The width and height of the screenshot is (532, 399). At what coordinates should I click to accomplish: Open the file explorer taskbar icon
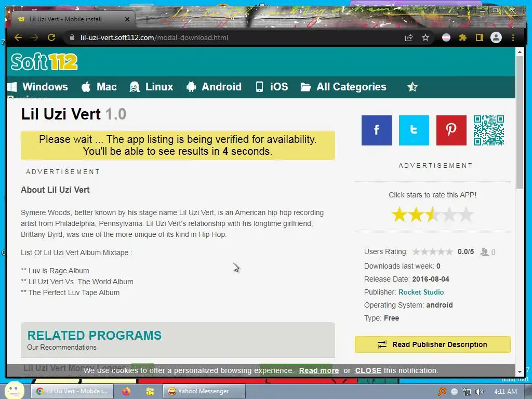point(150,391)
